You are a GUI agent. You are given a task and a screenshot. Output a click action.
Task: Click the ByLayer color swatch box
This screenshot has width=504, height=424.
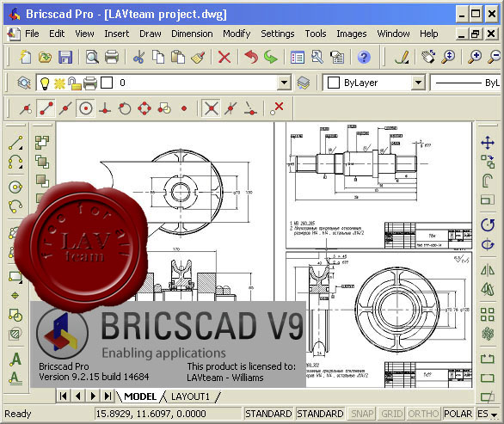(x=334, y=83)
